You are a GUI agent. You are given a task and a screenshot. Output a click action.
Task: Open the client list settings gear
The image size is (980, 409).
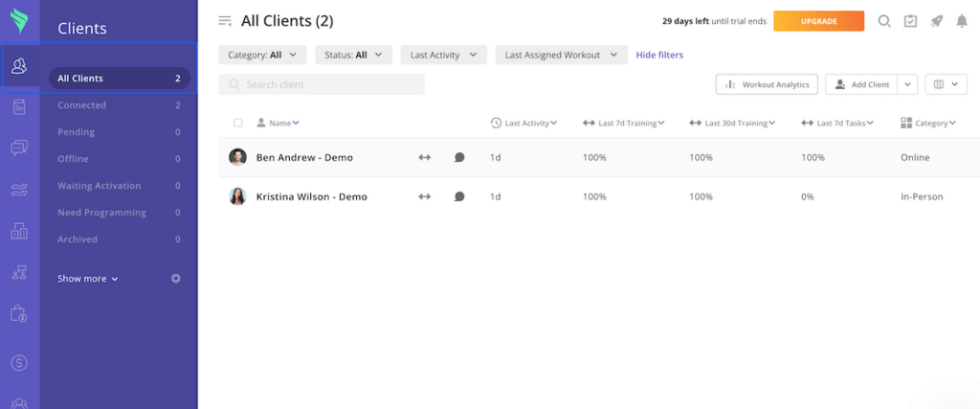pyautogui.click(x=175, y=279)
